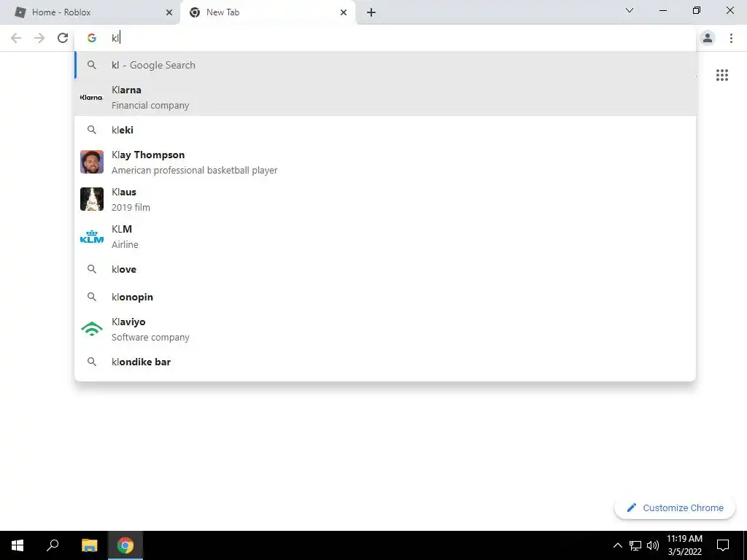Select 'kl - Google Search' suggestion
Screen dimensions: 747x560
385,65
